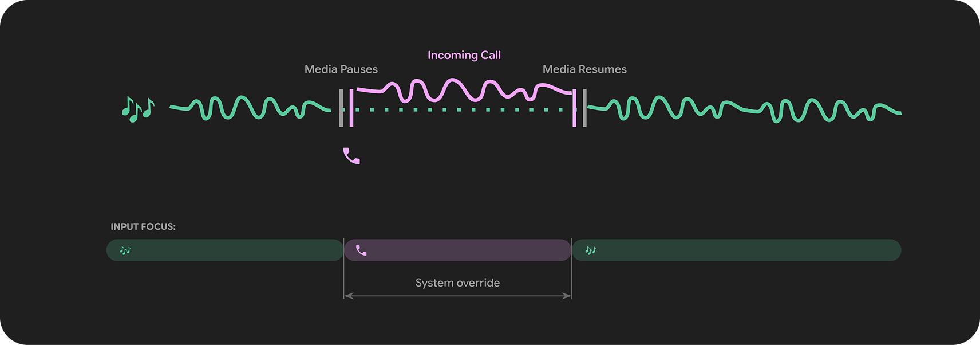
Task: Click the right arrowhead of the System override span
Action: (x=567, y=296)
